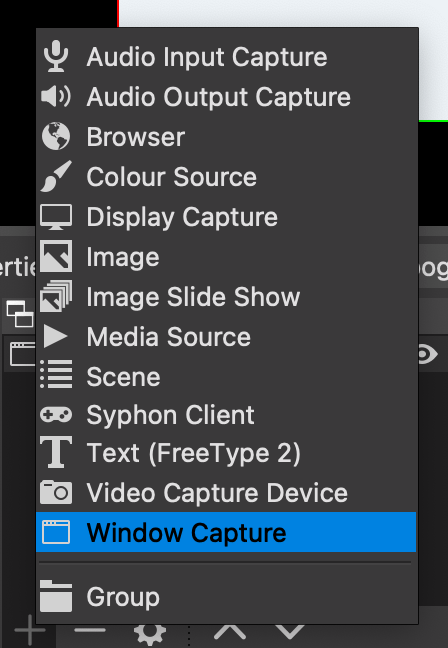The image size is (448, 648).
Task: Choose the highlighted Window Capture option
Action: tap(226, 532)
